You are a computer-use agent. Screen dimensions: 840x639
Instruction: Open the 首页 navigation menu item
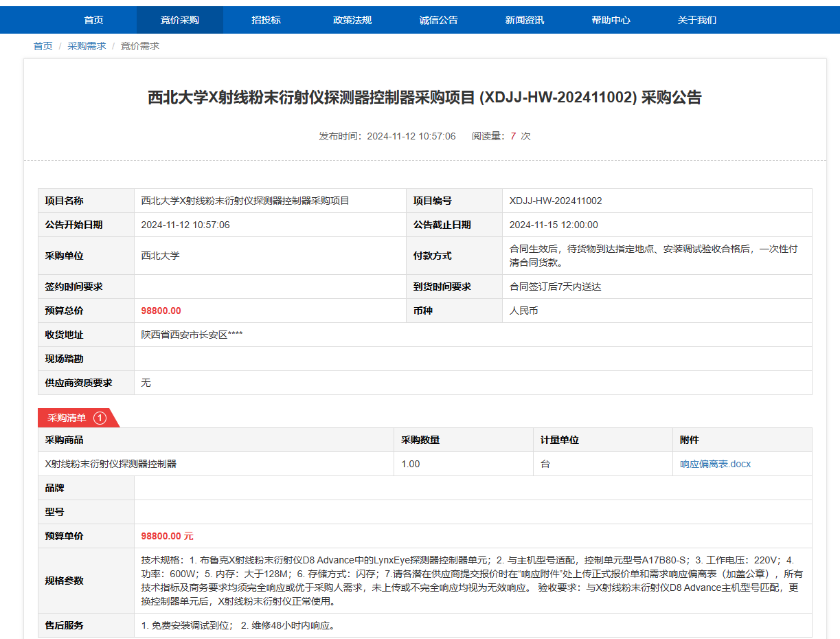tap(93, 20)
